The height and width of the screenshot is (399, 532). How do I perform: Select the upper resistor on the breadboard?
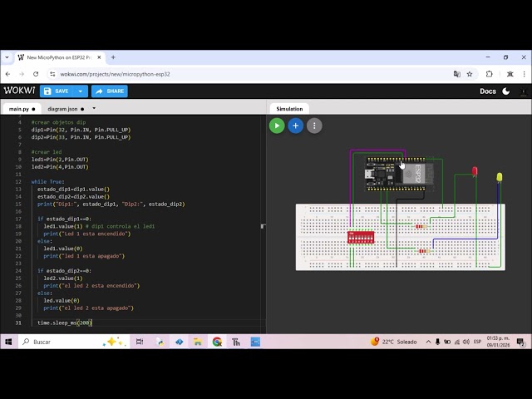[421, 226]
